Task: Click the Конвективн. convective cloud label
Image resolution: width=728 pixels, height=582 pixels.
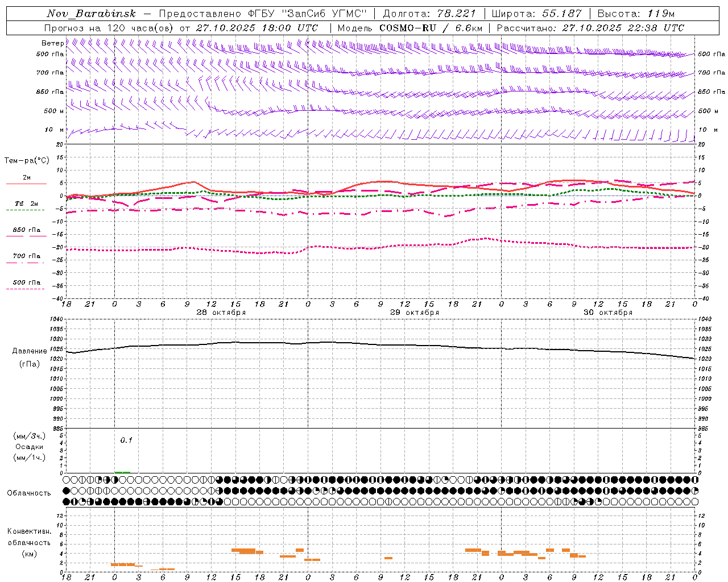Action: pos(29,531)
